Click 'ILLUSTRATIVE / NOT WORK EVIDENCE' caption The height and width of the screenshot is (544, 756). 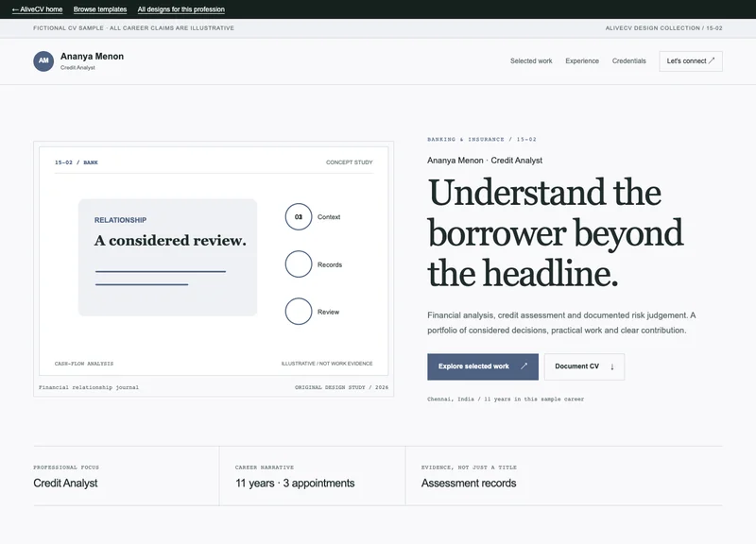(x=327, y=364)
